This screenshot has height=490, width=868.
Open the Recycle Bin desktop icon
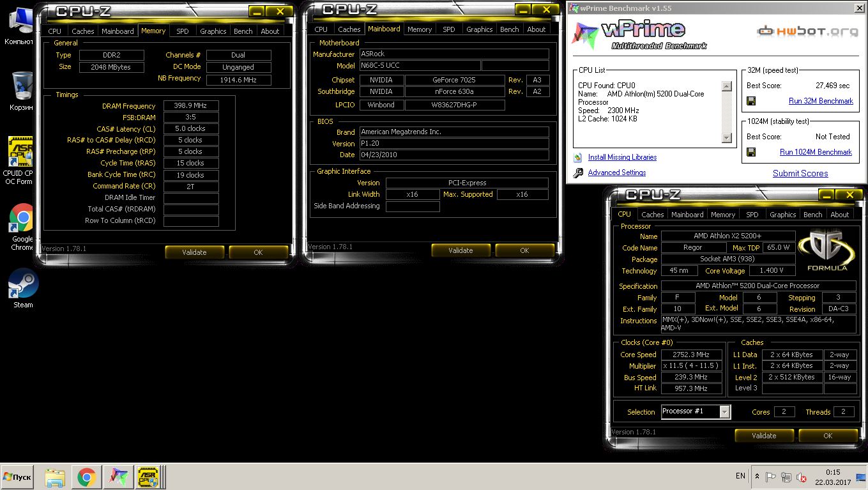click(x=22, y=91)
